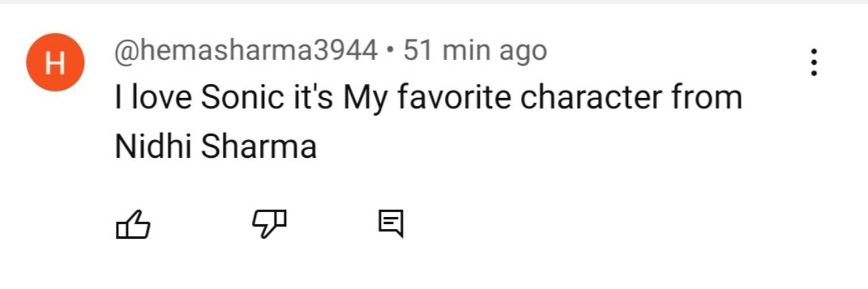The image size is (868, 289).
Task: Show more actions for hemasharma3944's comment
Action: tap(814, 62)
